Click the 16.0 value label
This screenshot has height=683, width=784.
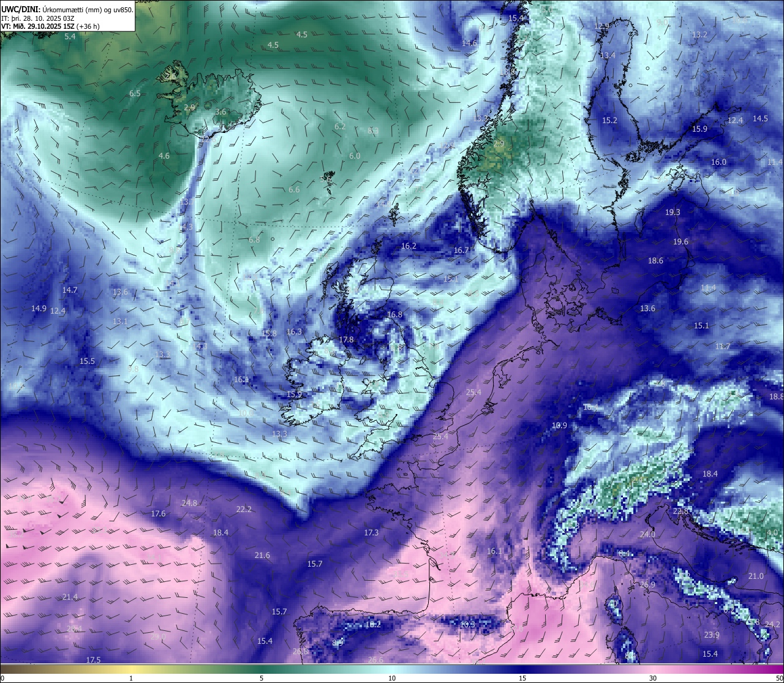[718, 162]
